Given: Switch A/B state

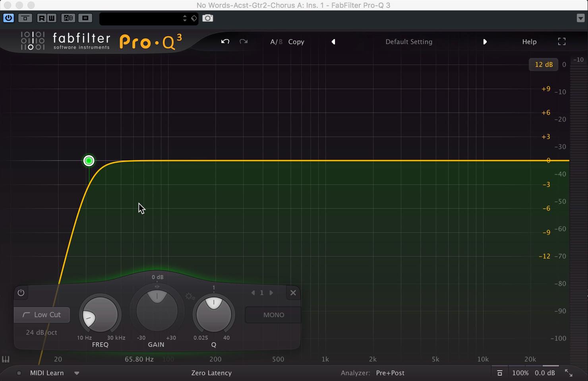Looking at the screenshot, I should [x=276, y=42].
